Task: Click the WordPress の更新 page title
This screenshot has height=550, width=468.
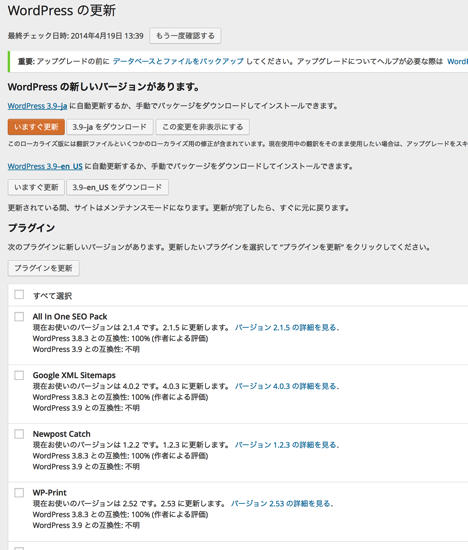Action: point(62,11)
